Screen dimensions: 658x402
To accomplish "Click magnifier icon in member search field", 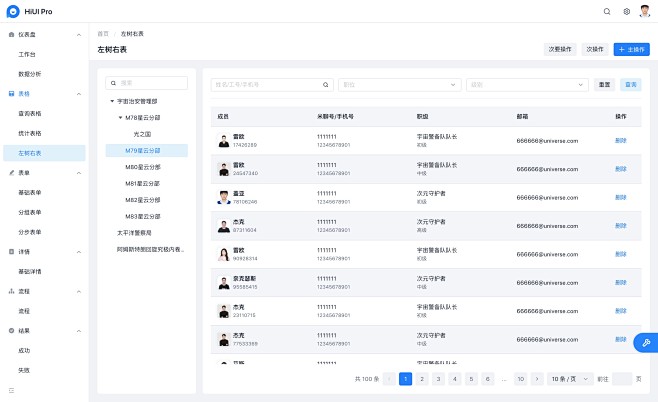I will [x=326, y=85].
